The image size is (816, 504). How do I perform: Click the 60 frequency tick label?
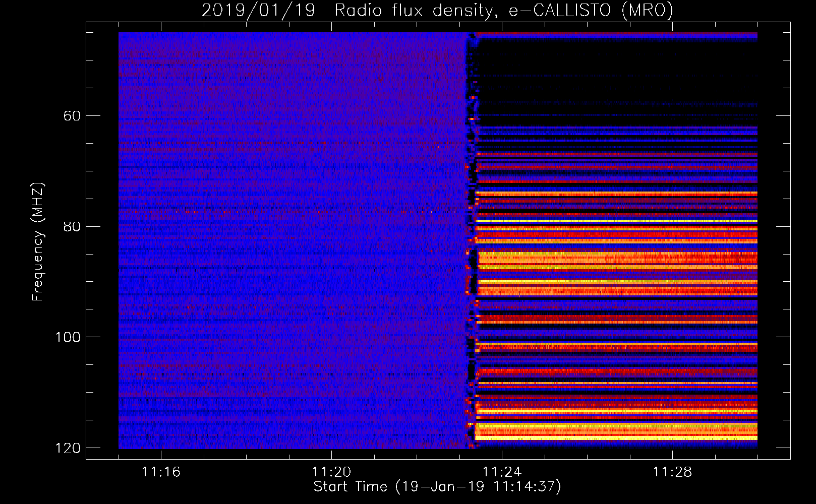[x=72, y=116]
